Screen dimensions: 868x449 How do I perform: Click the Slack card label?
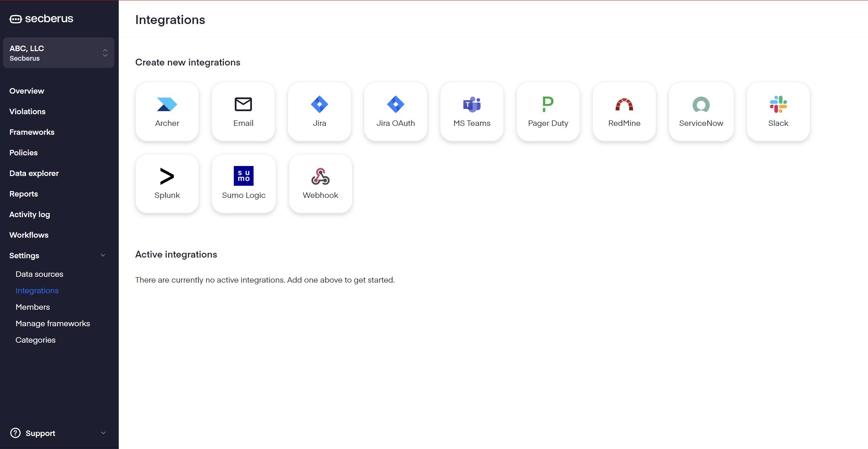[x=778, y=123]
